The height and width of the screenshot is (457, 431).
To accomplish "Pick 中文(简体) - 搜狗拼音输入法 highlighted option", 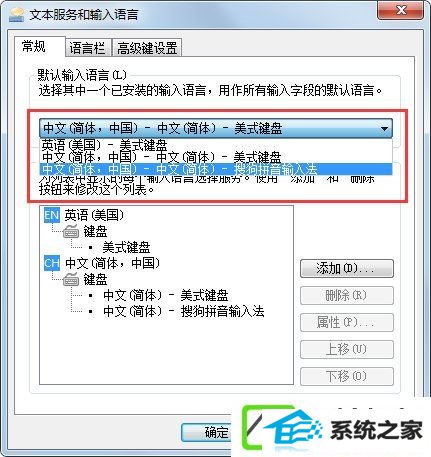I will pyautogui.click(x=216, y=169).
